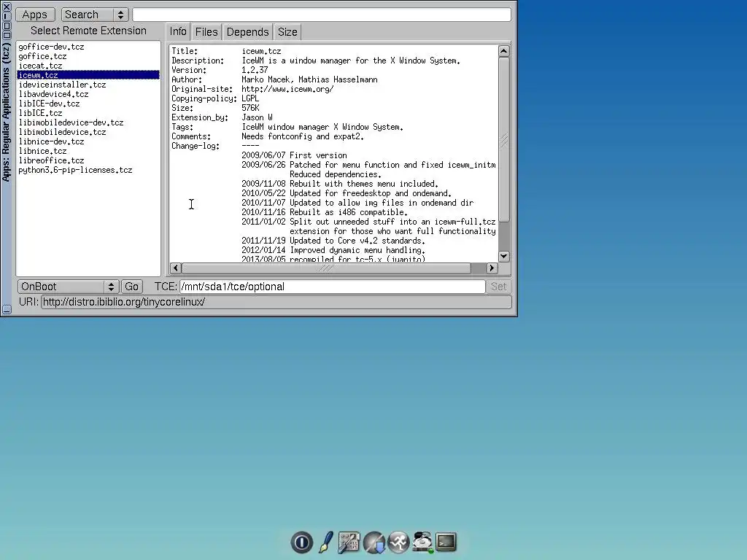This screenshot has height=560, width=747.
Task: Click info pane scroll-up arrow
Action: [504, 51]
